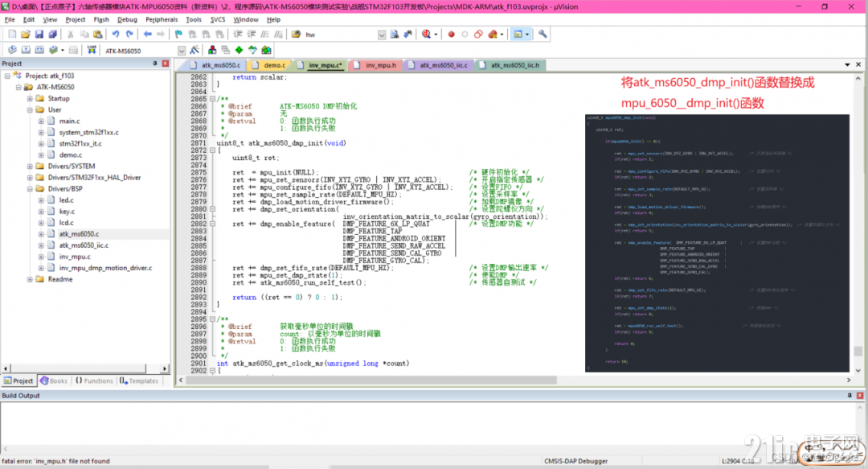
Task: Click the CMSIS-DAP Debugger status text
Action: [x=575, y=461]
